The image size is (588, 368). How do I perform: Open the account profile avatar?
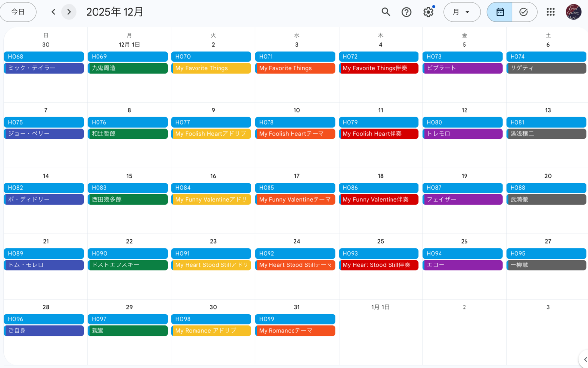coord(573,12)
